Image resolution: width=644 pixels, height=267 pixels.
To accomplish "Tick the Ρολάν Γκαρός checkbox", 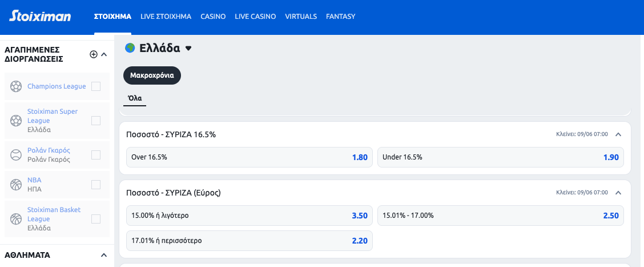I will [x=96, y=155].
